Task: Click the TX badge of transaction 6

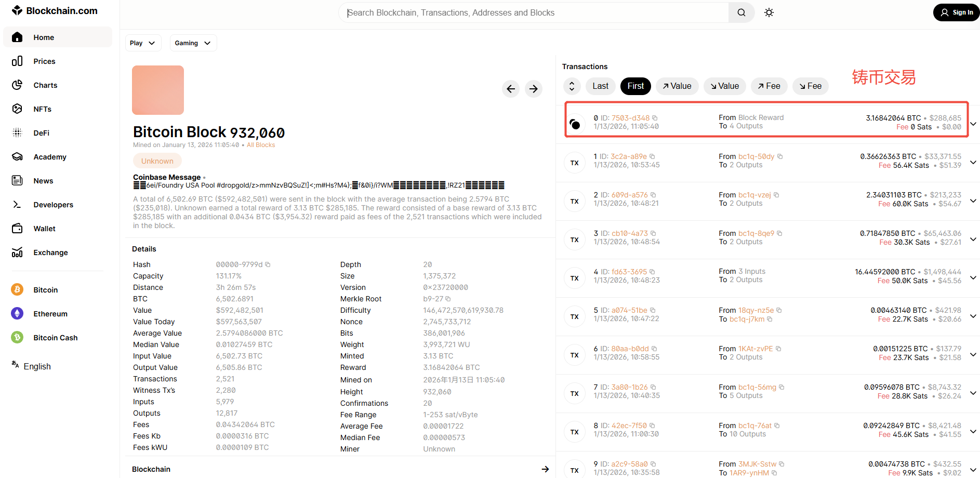Action: [x=575, y=355]
